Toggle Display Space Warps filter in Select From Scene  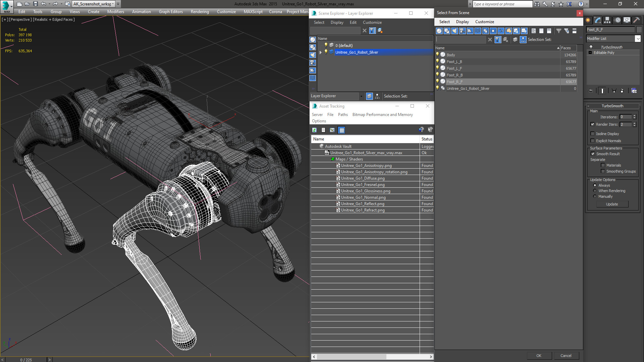pyautogui.click(x=478, y=31)
